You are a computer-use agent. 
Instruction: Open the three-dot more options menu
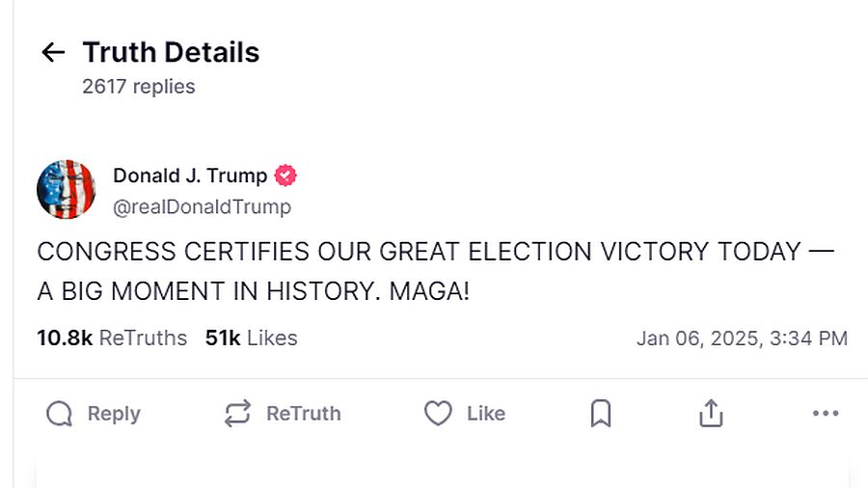point(826,414)
